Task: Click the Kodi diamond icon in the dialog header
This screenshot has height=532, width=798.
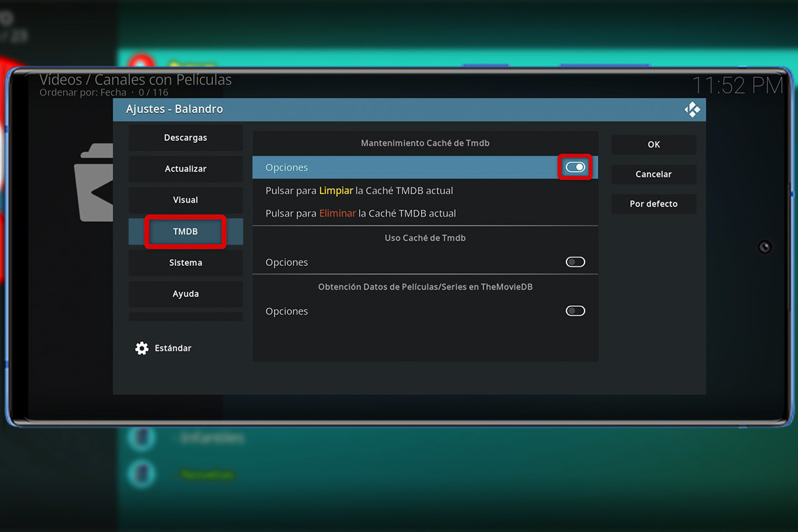Action: tap(692, 109)
